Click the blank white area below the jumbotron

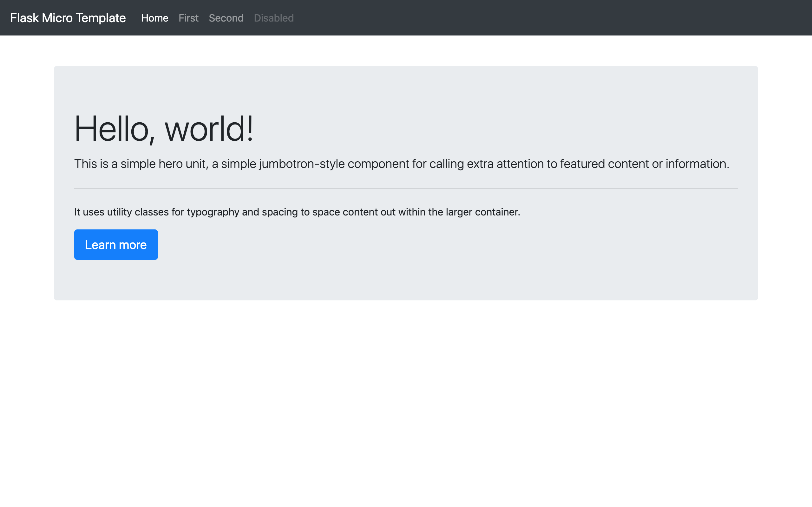(405, 402)
